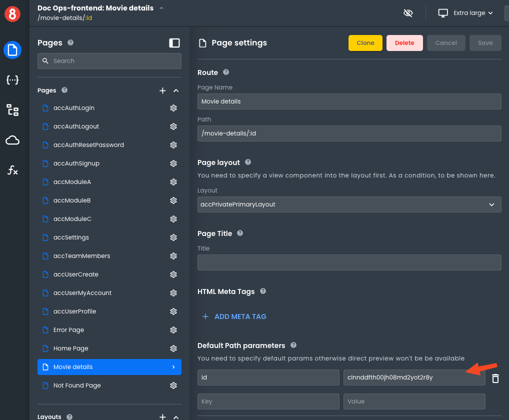This screenshot has width=509, height=420.
Task: Select the Home Page item
Action: click(70, 348)
